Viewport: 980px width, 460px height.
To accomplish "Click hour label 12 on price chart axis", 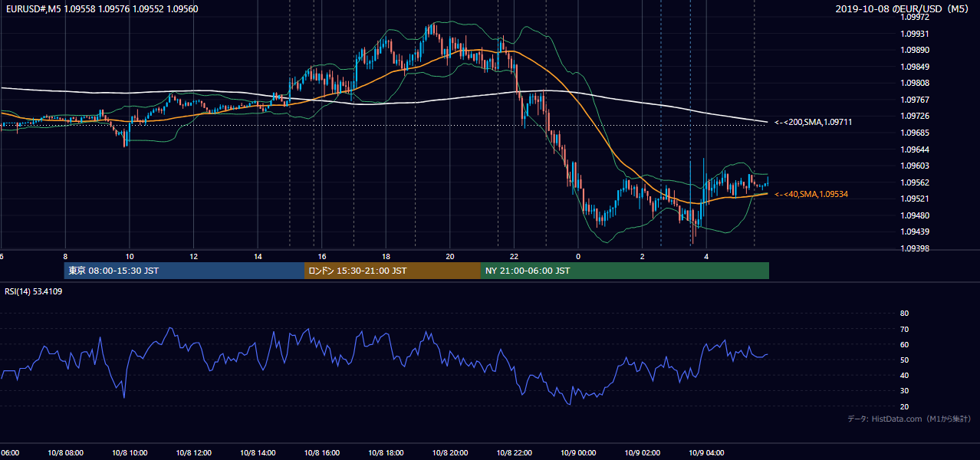I will 194,256.
